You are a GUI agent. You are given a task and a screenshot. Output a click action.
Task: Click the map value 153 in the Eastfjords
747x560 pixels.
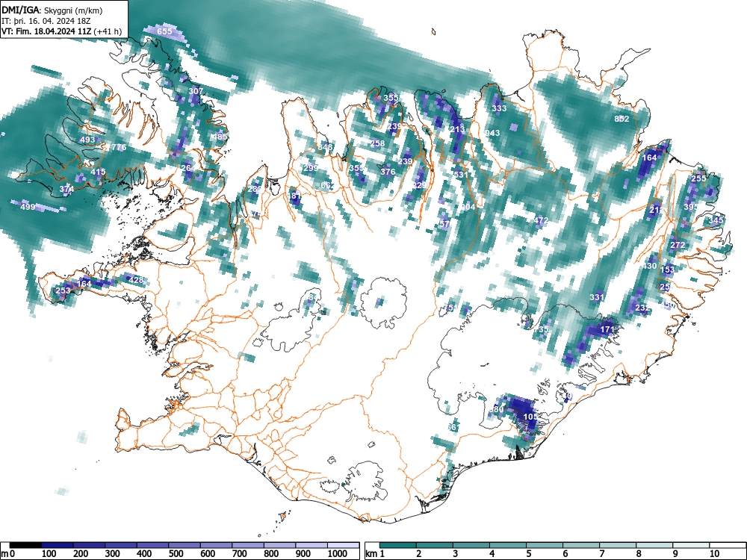(667, 270)
